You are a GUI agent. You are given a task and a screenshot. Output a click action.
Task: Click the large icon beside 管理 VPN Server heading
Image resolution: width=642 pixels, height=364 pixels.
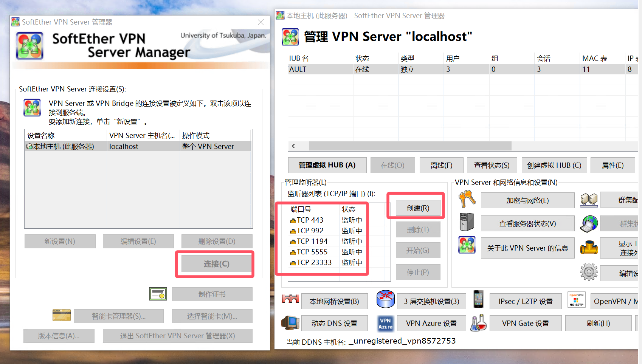pos(290,37)
